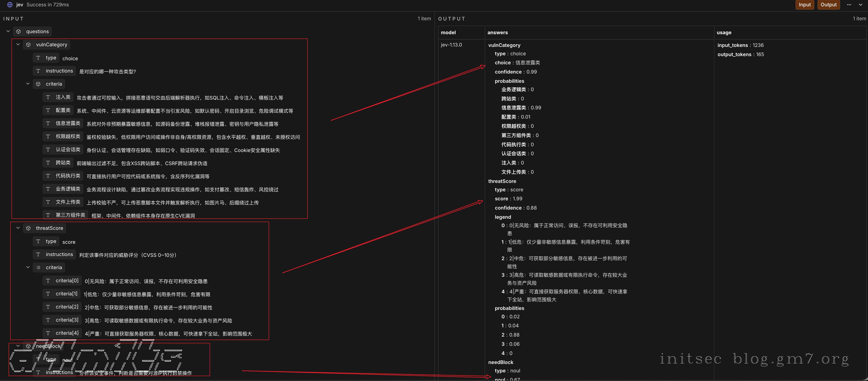
Task: Toggle the Output panel button
Action: (829, 5)
